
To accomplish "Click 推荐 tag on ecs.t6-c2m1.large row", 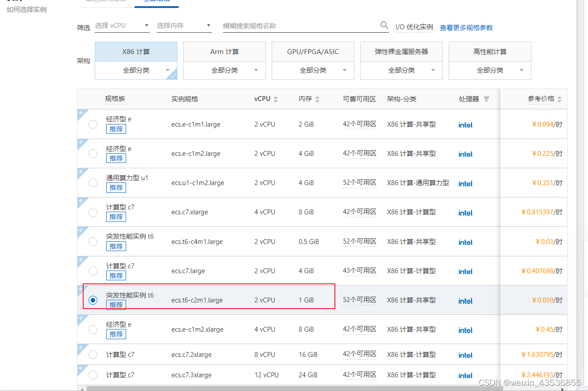I will (x=116, y=305).
